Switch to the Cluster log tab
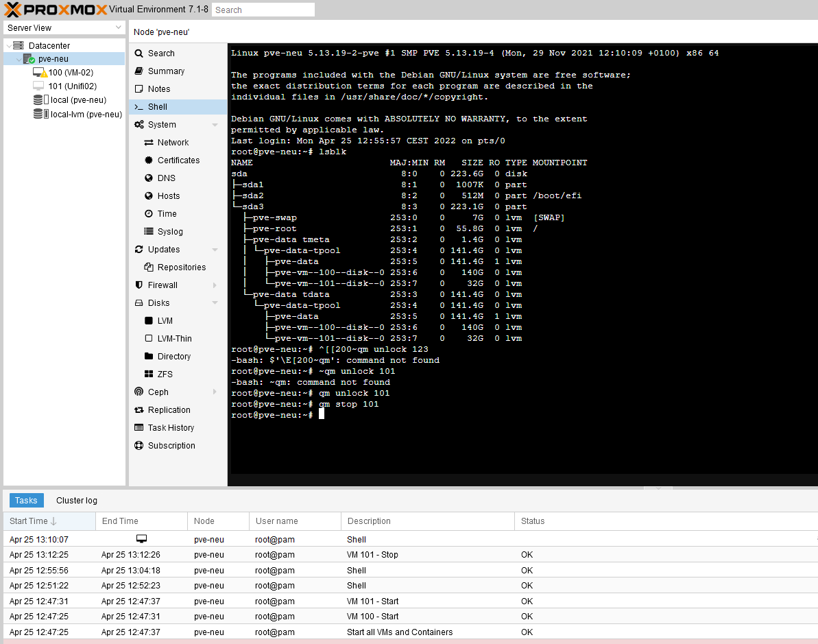818x644 pixels. point(77,501)
